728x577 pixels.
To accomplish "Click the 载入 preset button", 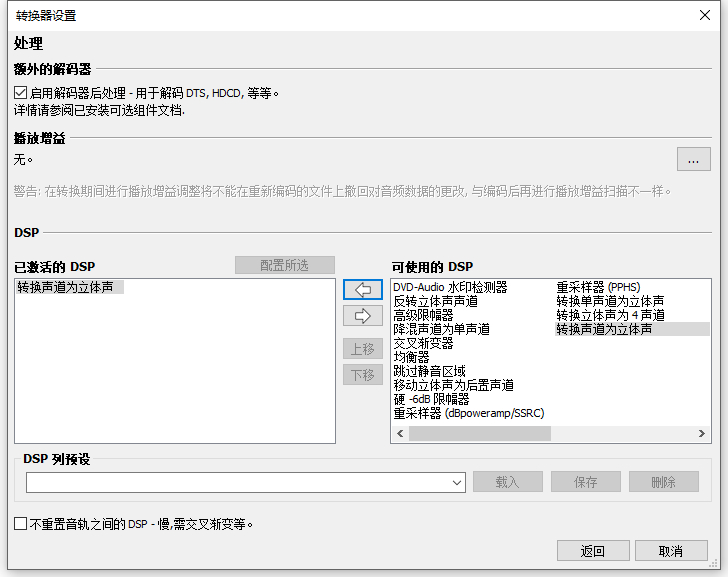I will [x=507, y=482].
